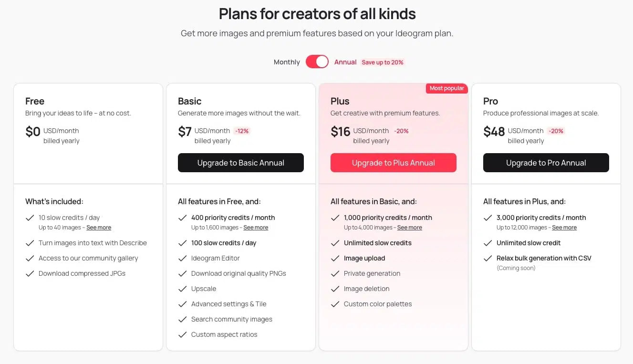
Task: Click the checkmark next to 10 slow credits / day
Action: point(30,218)
